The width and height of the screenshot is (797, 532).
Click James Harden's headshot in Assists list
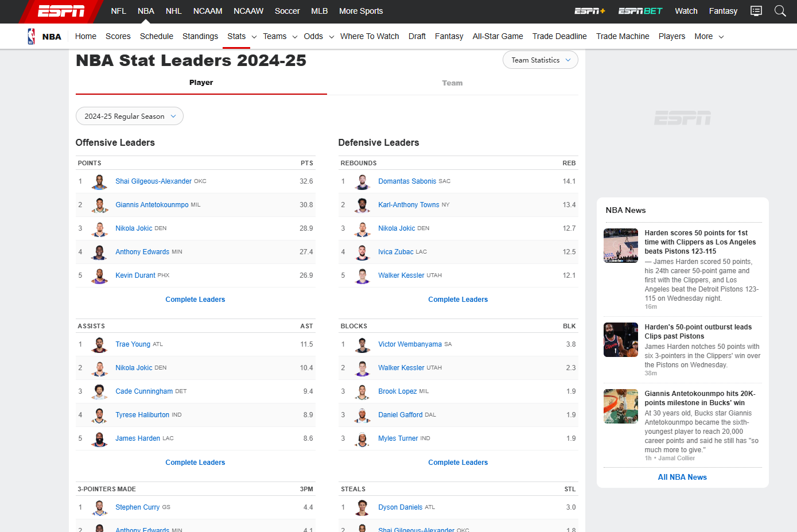coord(99,438)
